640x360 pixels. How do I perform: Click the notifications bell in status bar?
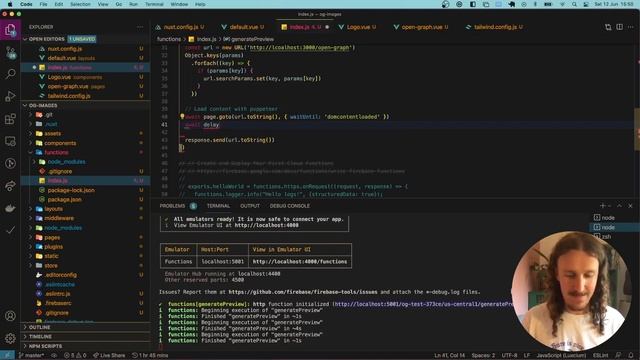(x=631, y=356)
